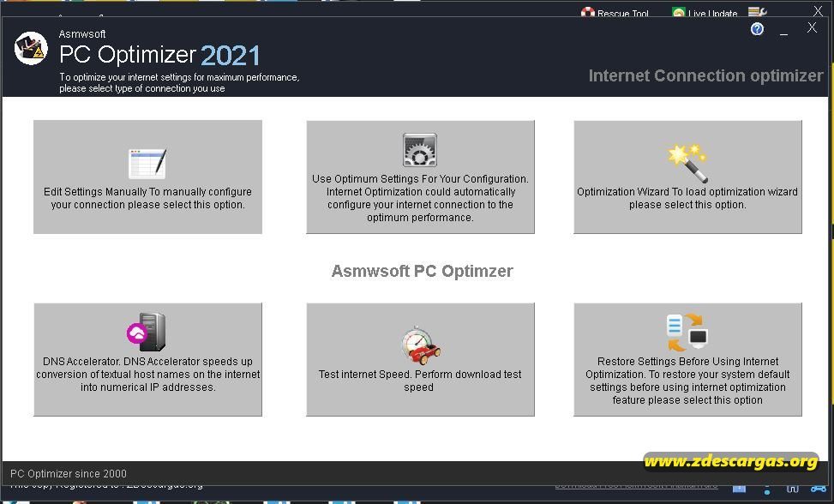Click the 'PC Optimizer 2021' title text
The height and width of the screenshot is (504, 834).
(159, 55)
